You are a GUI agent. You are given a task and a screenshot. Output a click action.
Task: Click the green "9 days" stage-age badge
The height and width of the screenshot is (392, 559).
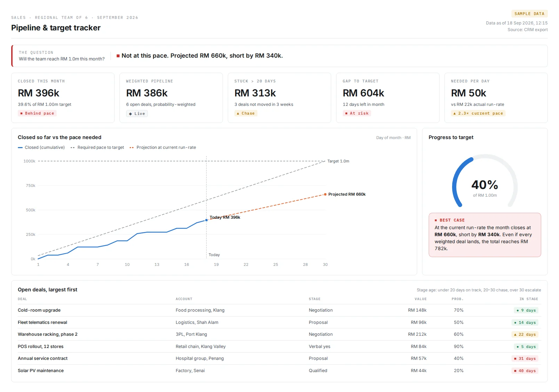pyautogui.click(x=526, y=310)
